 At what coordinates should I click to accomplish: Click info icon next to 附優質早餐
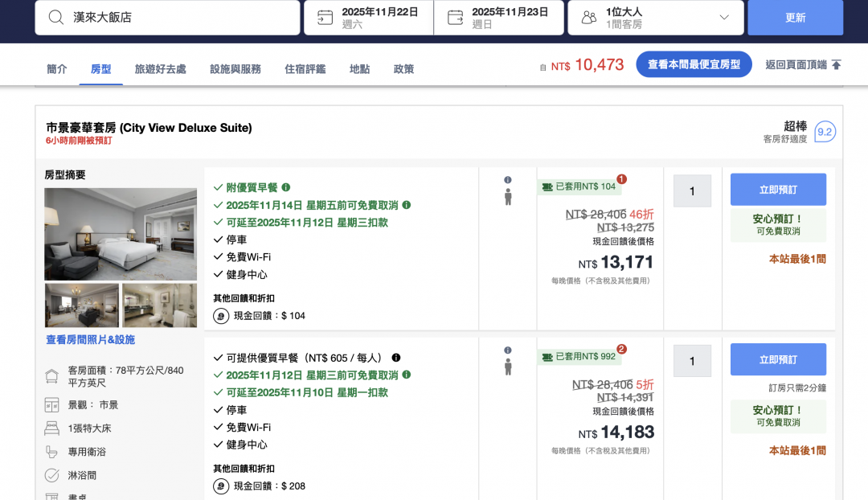286,187
